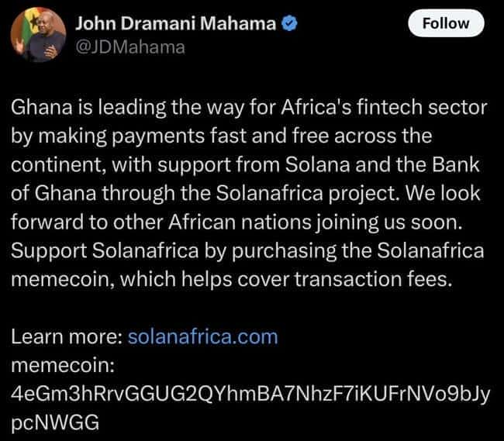
Task: Click the 'Learn more:' label
Action: pyautogui.click(x=66, y=337)
